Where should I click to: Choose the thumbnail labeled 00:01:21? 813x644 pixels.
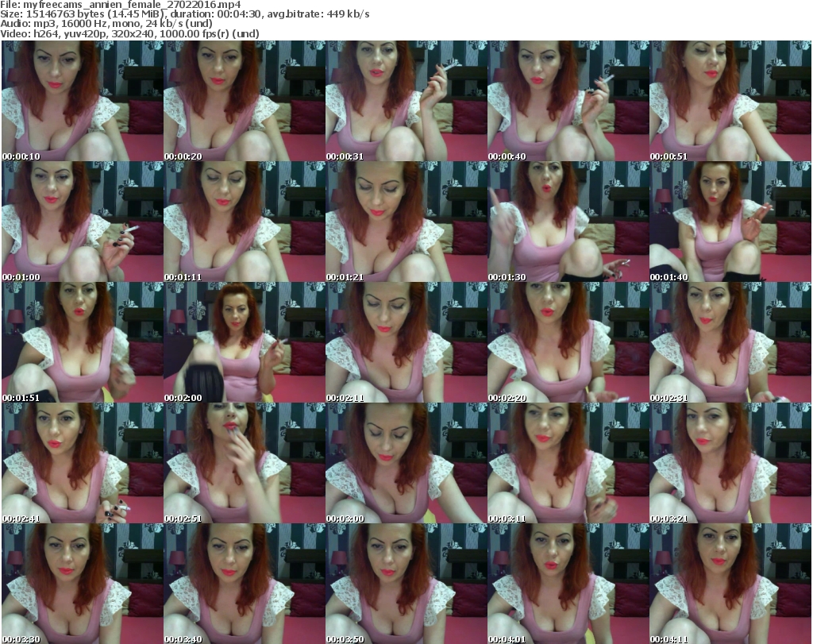click(x=406, y=222)
